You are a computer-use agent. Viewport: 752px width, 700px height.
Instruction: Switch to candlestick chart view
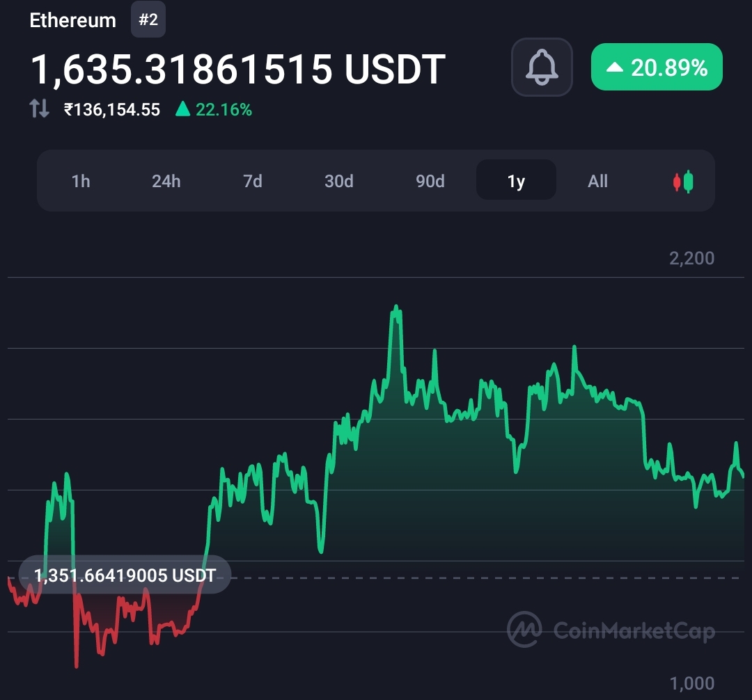pos(683,182)
